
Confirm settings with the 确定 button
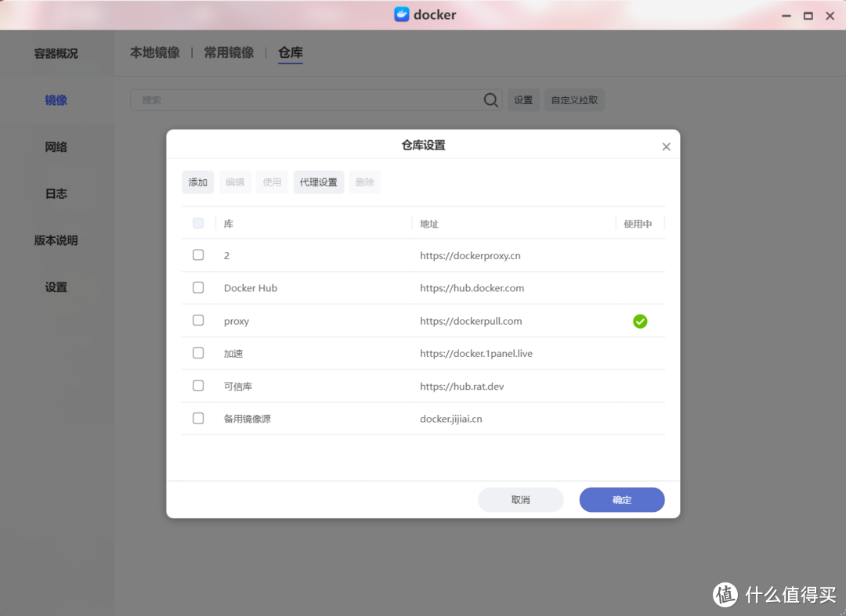pyautogui.click(x=622, y=499)
